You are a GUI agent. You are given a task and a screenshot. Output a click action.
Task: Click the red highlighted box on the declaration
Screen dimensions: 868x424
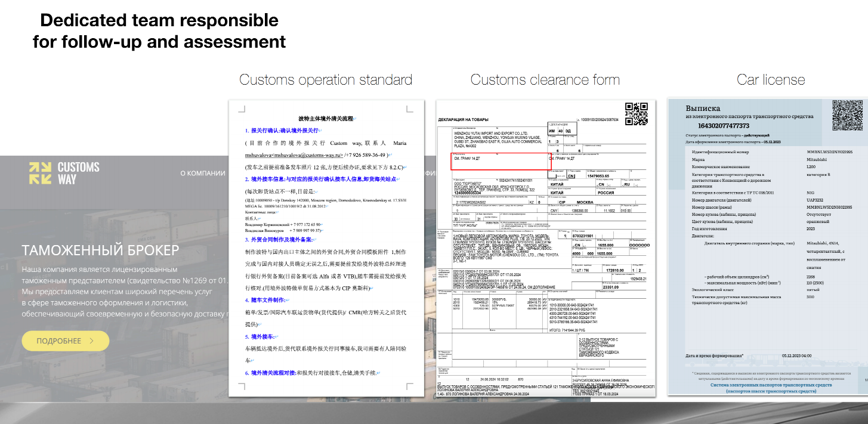500,162
